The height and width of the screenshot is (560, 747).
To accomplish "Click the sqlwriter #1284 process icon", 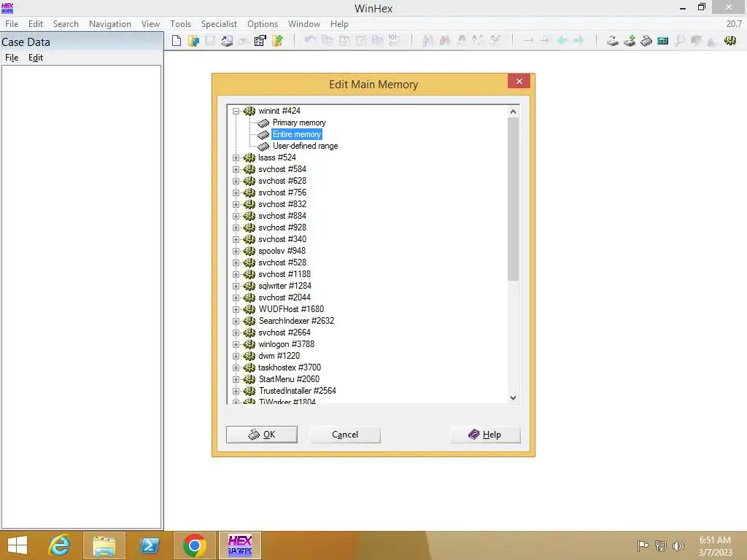I will tap(249, 286).
